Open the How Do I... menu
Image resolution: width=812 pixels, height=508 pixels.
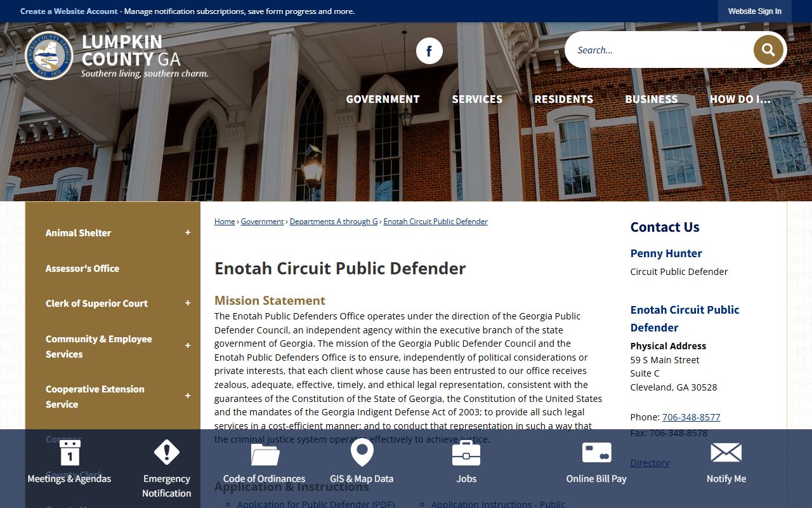tap(740, 99)
